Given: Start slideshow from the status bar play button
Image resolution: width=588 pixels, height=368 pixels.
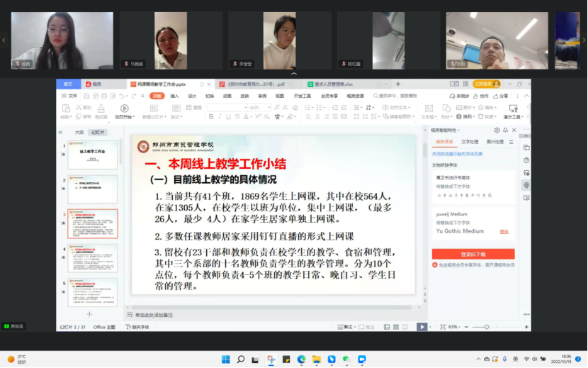Looking at the screenshot, I should 422,327.
